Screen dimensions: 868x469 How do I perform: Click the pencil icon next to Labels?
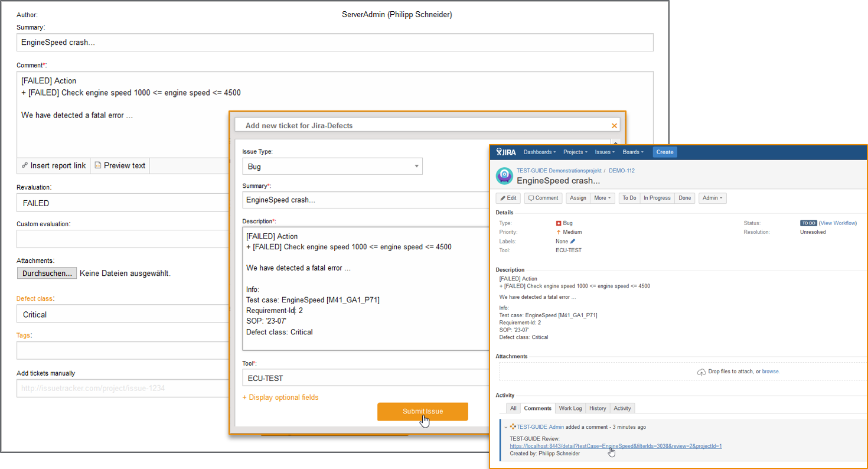(x=572, y=241)
